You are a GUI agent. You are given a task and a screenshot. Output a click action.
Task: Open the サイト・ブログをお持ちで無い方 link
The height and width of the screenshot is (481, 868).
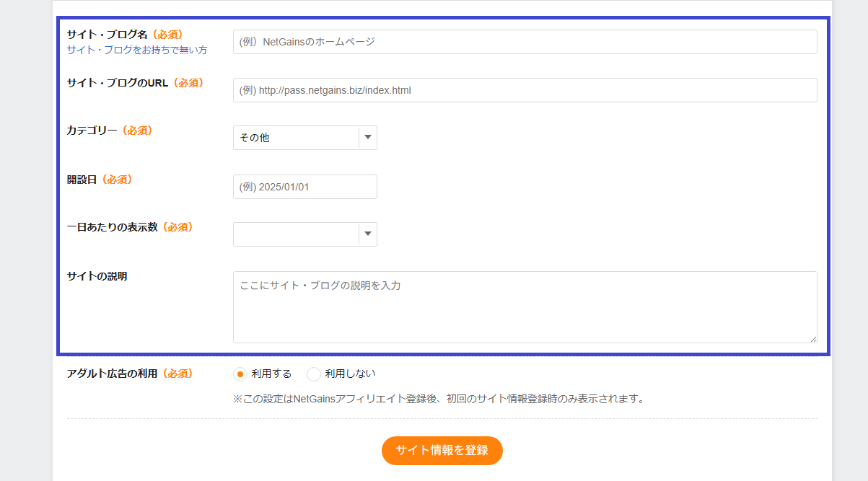pos(137,50)
